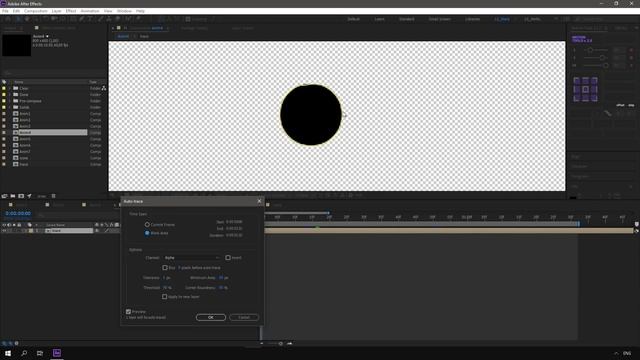Image resolution: width=640 pixels, height=360 pixels.
Task: Click the black circle in composition viewer
Action: pyautogui.click(x=311, y=115)
